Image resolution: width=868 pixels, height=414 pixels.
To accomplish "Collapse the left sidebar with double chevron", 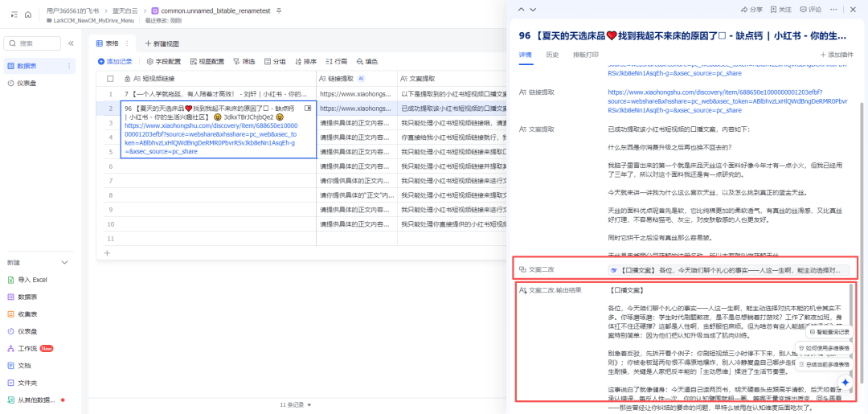I will [x=71, y=43].
